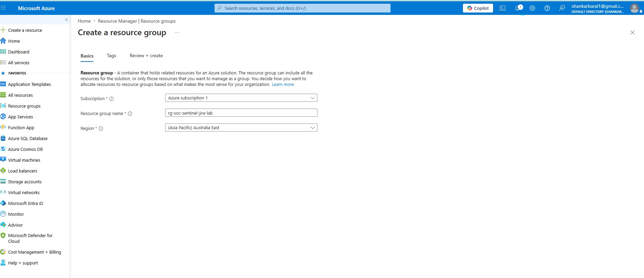The height and width of the screenshot is (278, 644).
Task: Open the more options ellipsis beside the title
Action: pyautogui.click(x=177, y=32)
